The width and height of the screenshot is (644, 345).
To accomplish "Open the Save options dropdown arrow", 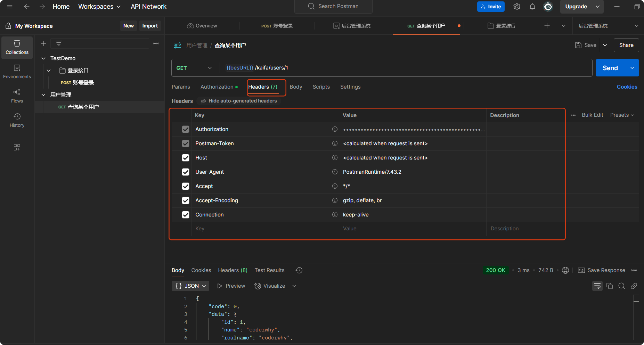I will [x=605, y=45].
